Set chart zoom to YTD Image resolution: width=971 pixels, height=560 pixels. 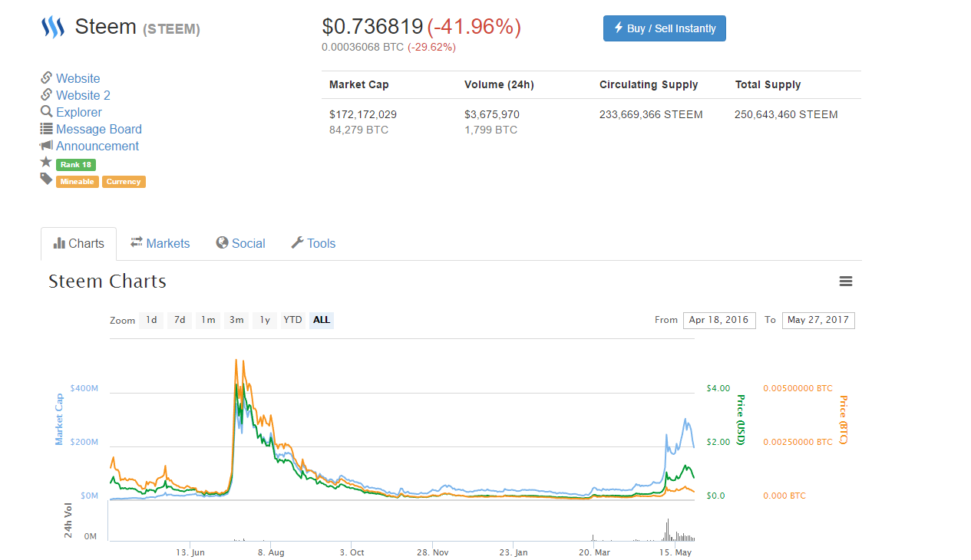click(x=292, y=320)
